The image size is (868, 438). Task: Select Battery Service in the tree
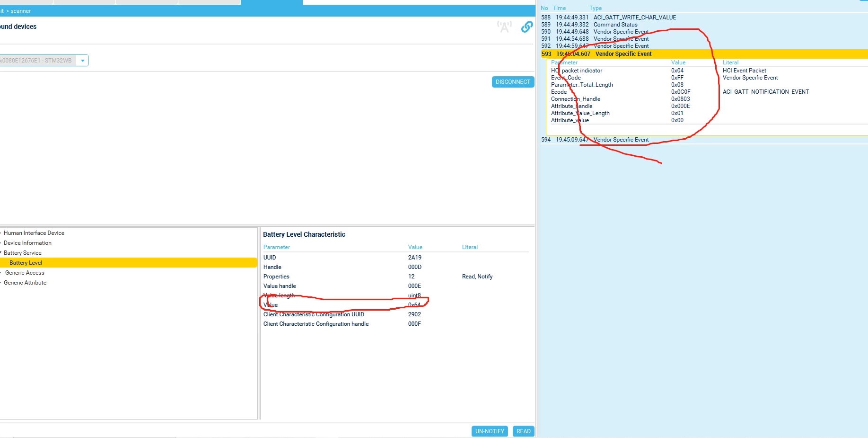pyautogui.click(x=23, y=253)
